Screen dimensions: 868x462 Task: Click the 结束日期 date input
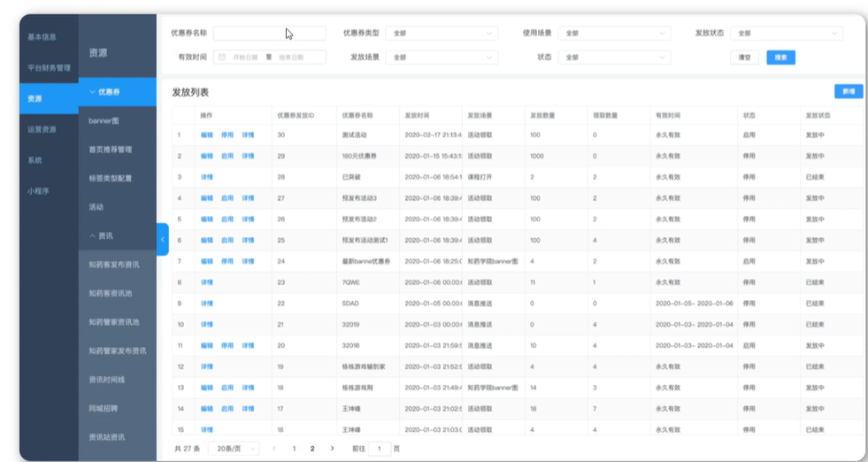coord(291,57)
